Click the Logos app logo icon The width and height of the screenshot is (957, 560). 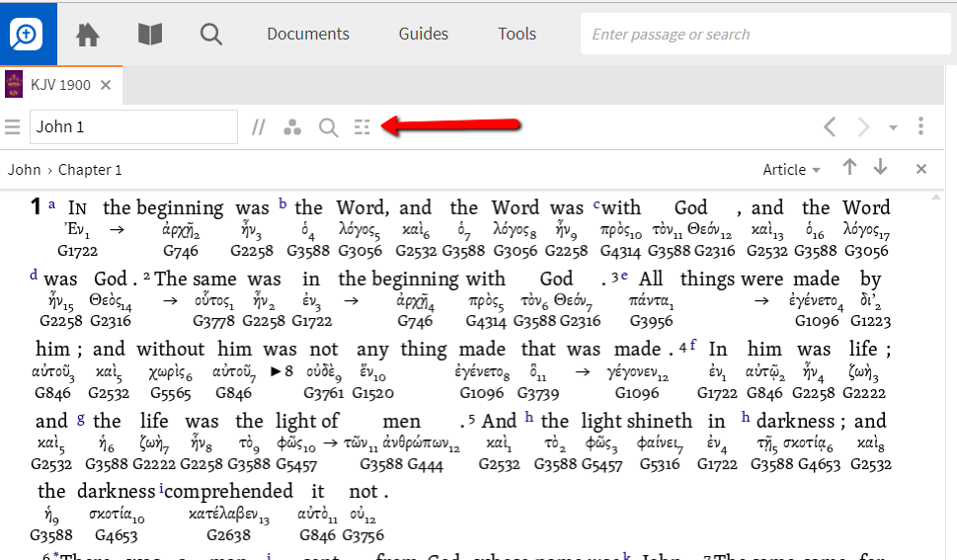(27, 34)
